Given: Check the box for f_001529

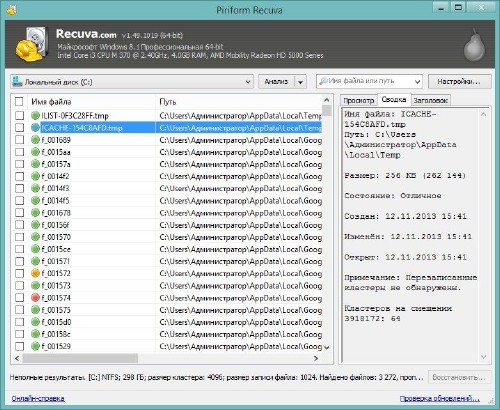Looking at the screenshot, I should [20, 346].
